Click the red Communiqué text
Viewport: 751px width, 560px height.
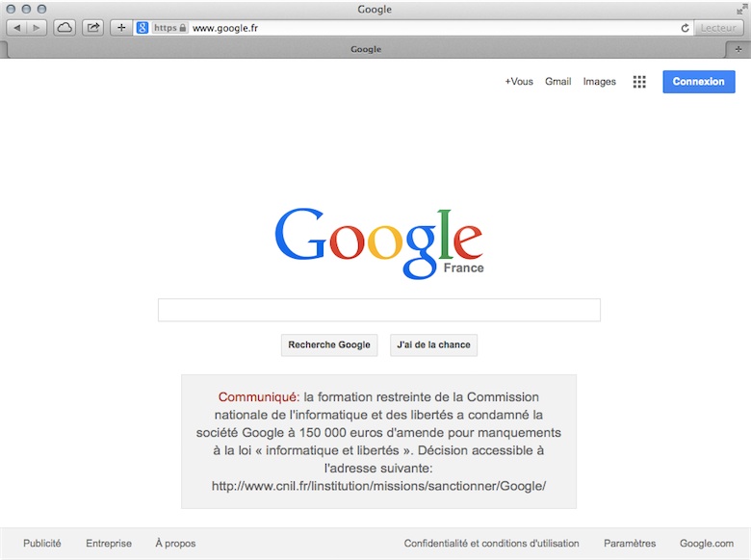point(259,396)
